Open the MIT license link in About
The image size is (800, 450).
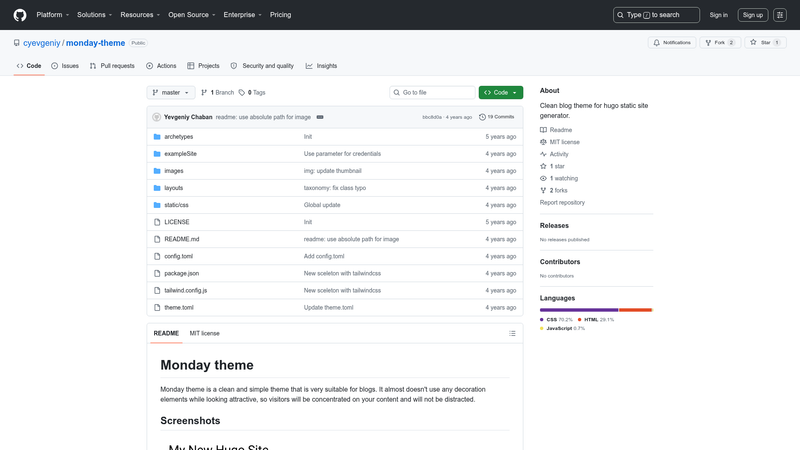click(x=560, y=142)
